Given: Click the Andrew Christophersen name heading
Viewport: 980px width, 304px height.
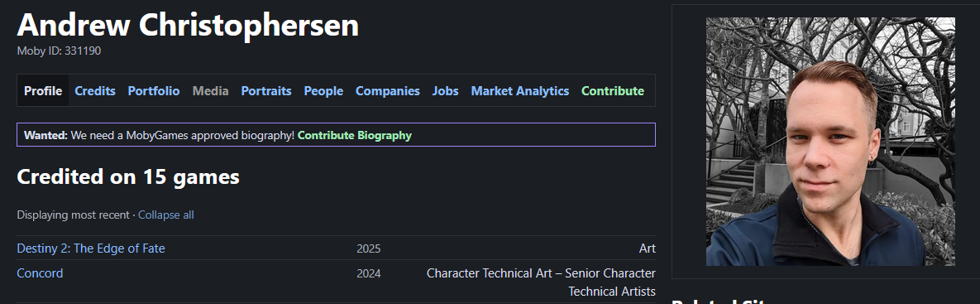Looking at the screenshot, I should pos(188,26).
